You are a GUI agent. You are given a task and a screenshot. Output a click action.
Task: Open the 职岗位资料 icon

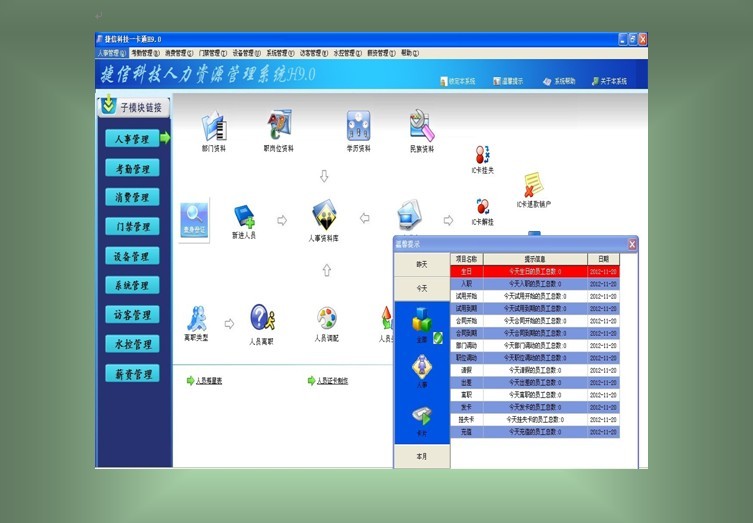278,127
